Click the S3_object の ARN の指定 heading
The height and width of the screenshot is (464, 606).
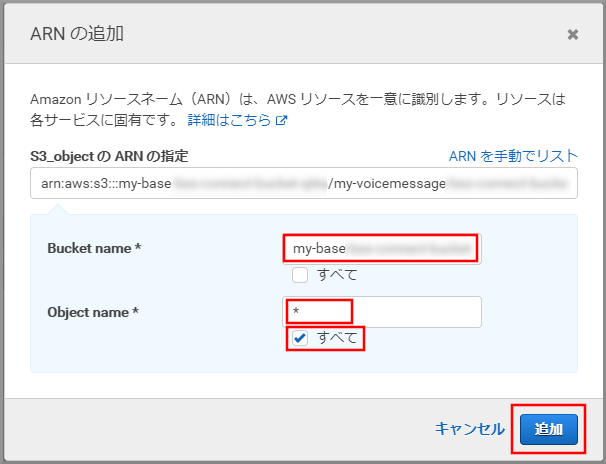pyautogui.click(x=109, y=156)
